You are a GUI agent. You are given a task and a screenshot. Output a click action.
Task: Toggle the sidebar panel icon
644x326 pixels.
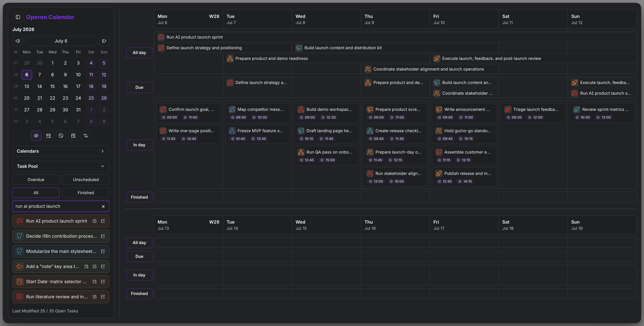point(18,17)
